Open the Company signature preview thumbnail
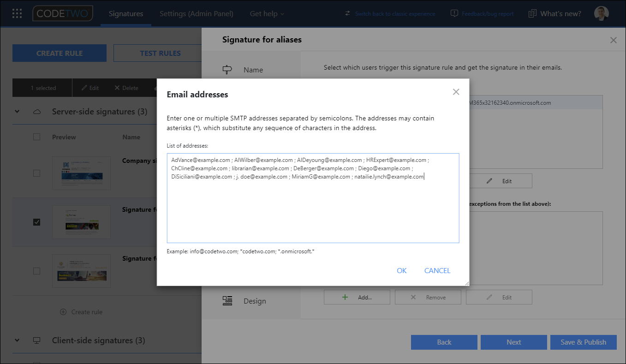Screen dimensions: 626x364 pos(82,173)
